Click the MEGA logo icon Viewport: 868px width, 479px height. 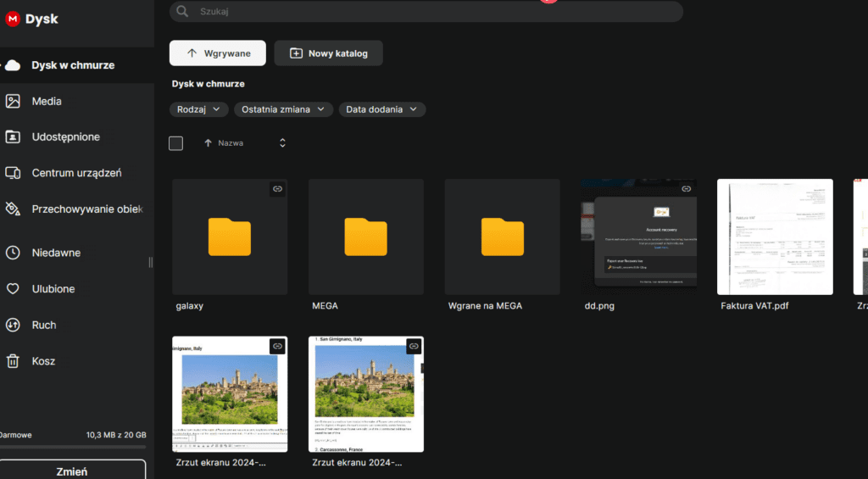[12, 19]
